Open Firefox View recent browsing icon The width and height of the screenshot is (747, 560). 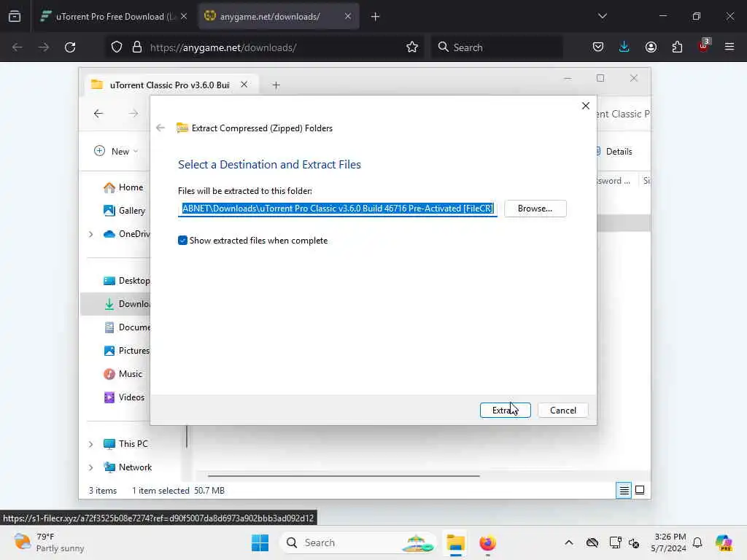15,16
